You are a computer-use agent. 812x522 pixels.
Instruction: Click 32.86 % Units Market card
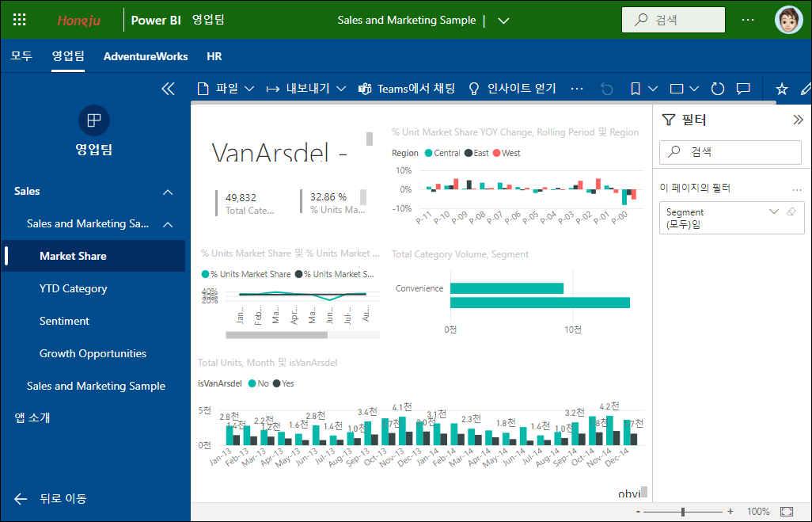coord(333,203)
